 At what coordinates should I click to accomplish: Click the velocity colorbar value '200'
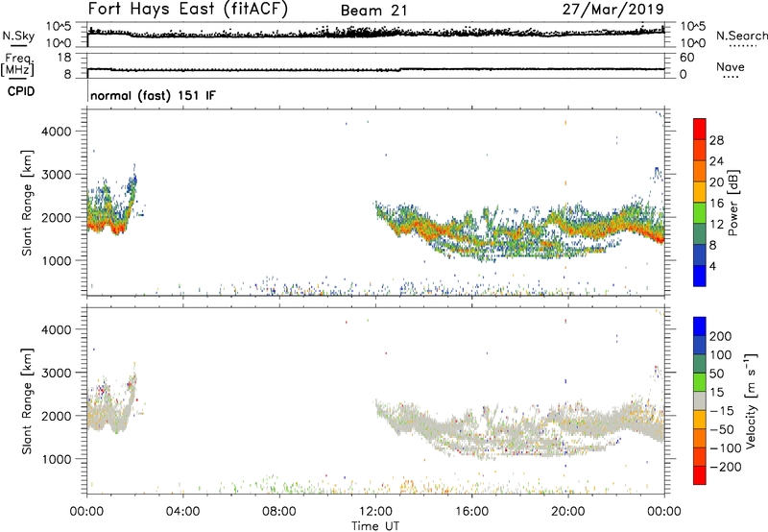[x=721, y=336]
